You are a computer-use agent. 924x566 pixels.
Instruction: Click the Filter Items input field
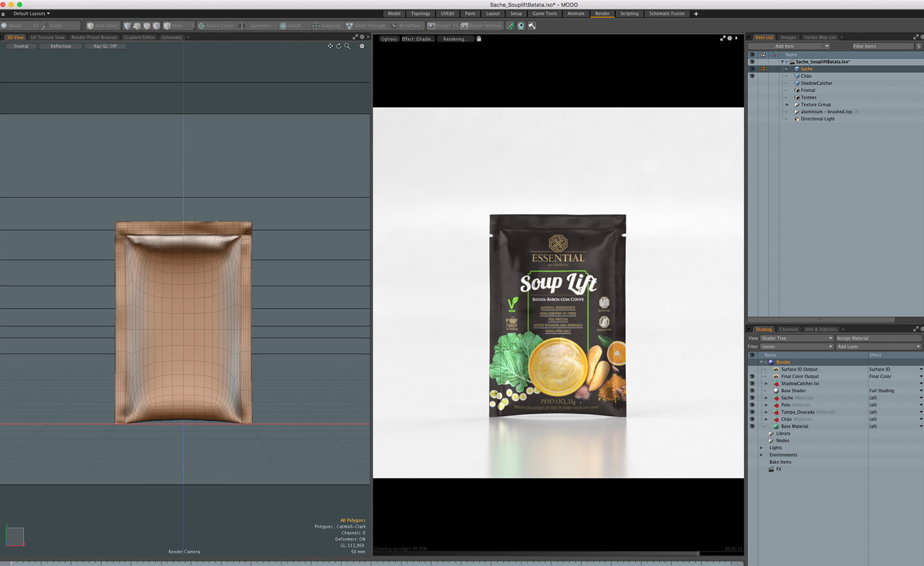click(x=882, y=46)
